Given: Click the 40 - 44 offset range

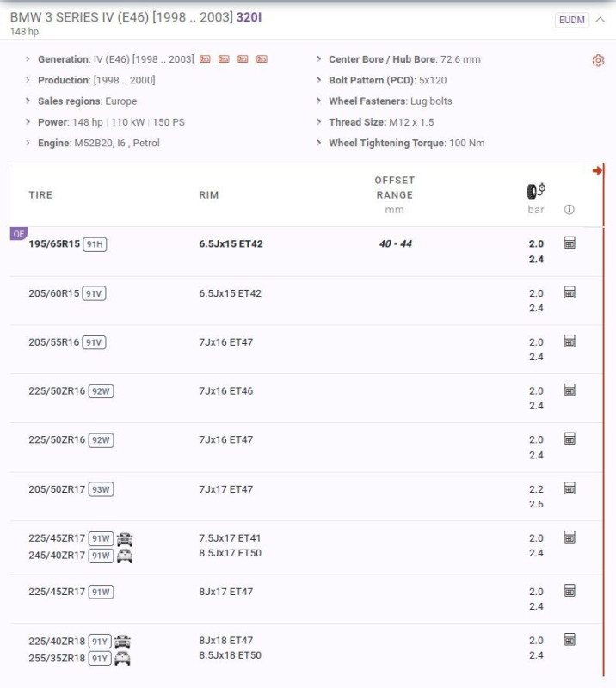Looking at the screenshot, I should pyautogui.click(x=396, y=243).
